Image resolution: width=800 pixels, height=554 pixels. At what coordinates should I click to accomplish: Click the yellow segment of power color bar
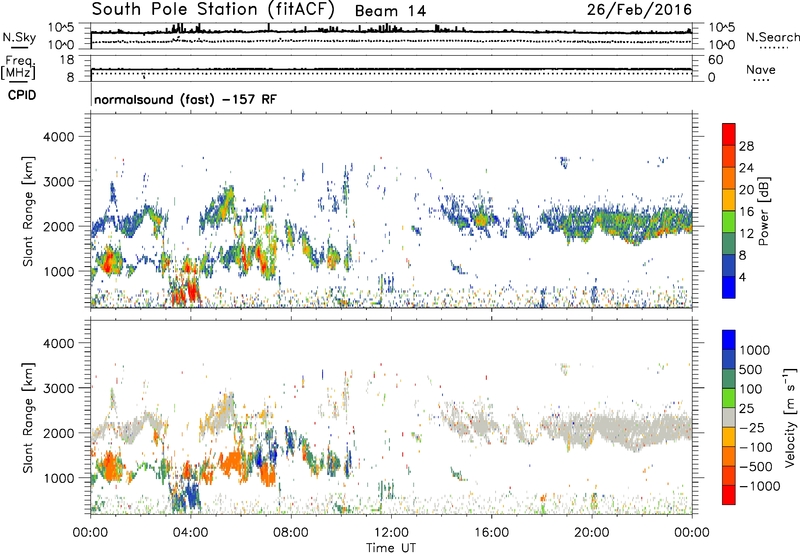729,200
